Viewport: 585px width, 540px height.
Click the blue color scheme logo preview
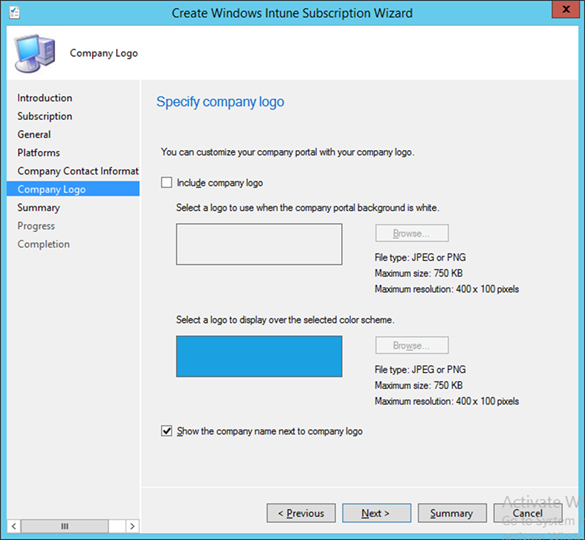coord(259,356)
